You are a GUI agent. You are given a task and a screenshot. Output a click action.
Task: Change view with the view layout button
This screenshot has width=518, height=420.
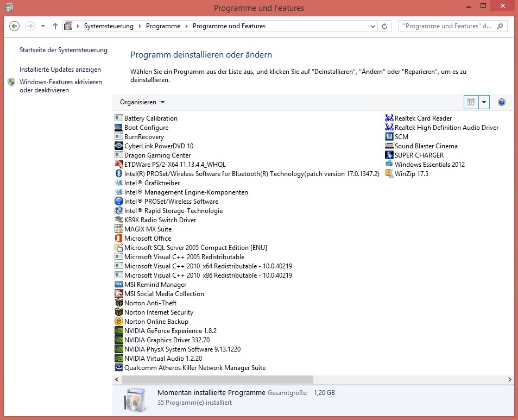[x=471, y=102]
